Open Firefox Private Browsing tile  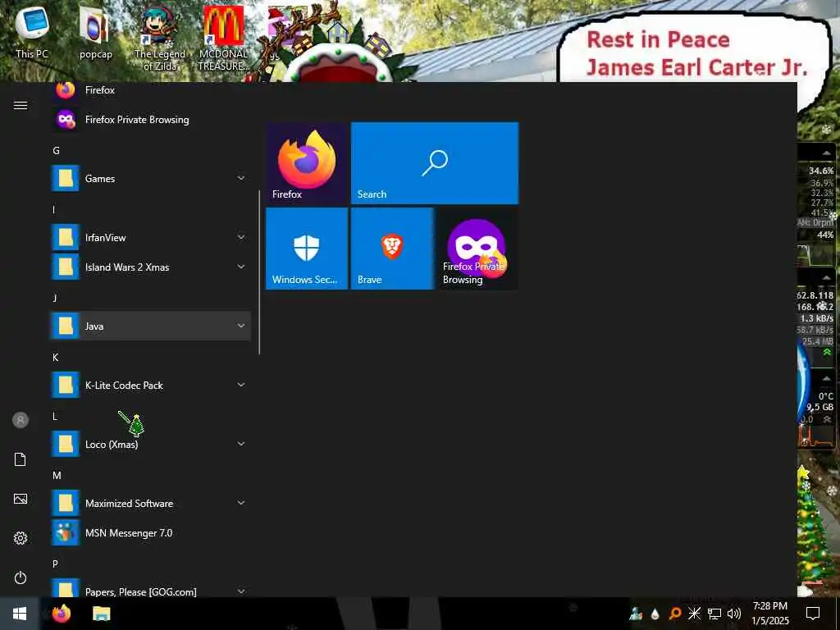coord(477,249)
